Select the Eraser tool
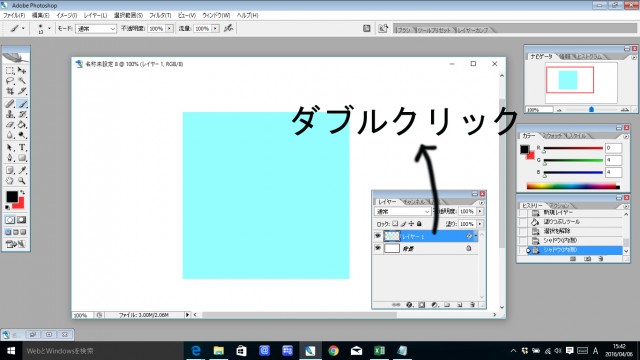 10,124
